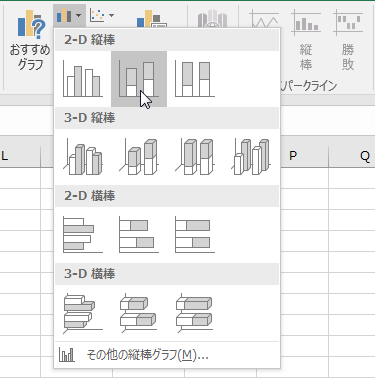The image size is (375, 378).
Task: Select the 3-D 100% stacked column chart
Action: (195, 157)
